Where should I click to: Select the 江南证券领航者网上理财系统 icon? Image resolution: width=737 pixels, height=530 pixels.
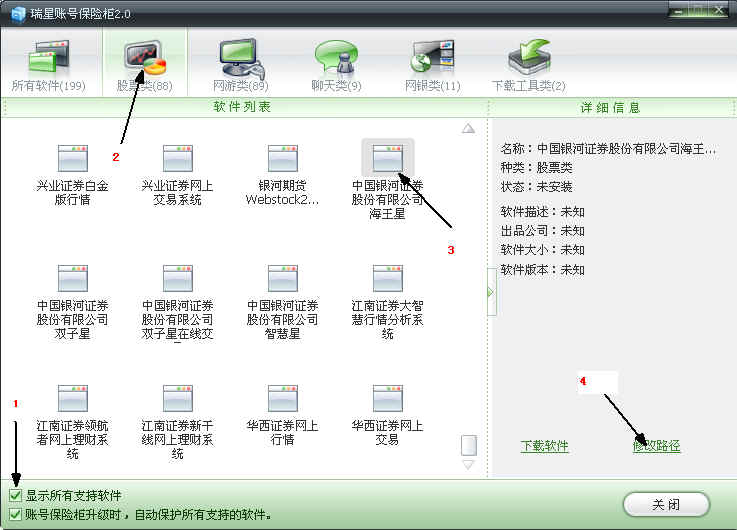tap(72, 398)
